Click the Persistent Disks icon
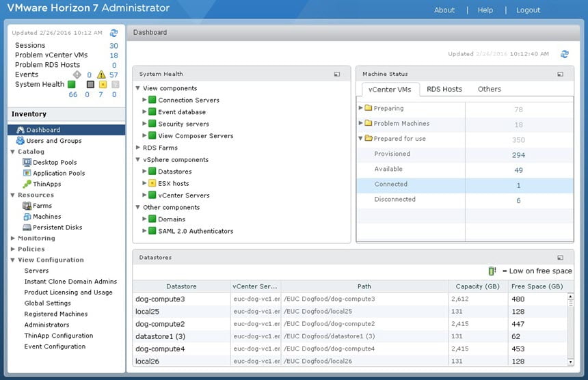Screen dimensions: 588x380 click(27, 228)
